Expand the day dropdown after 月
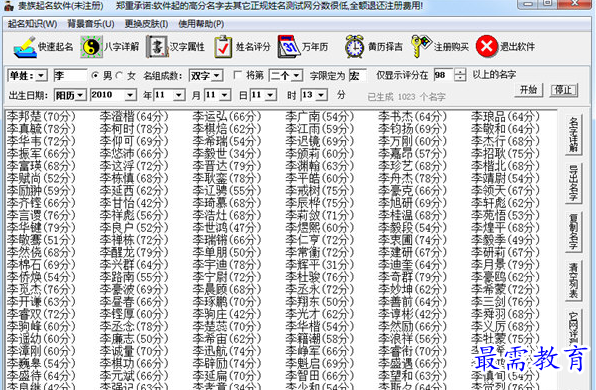Viewport: 596px width, 390px height. coord(225,95)
